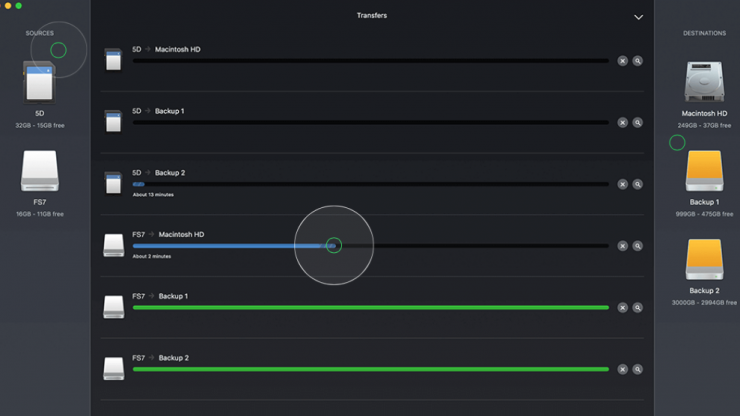Inspect the 5D to Backup 2 transfer
Viewport: 740px width, 416px height.
[637, 184]
